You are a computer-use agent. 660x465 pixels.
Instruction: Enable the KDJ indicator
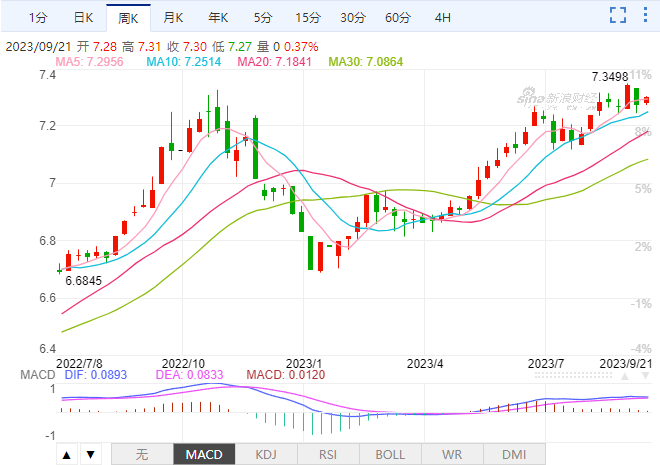tap(266, 454)
